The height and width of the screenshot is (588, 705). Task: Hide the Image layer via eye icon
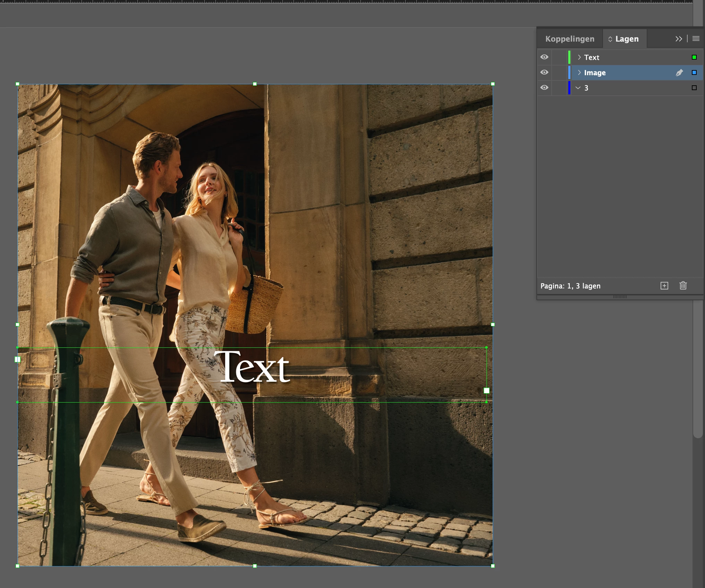[544, 72]
